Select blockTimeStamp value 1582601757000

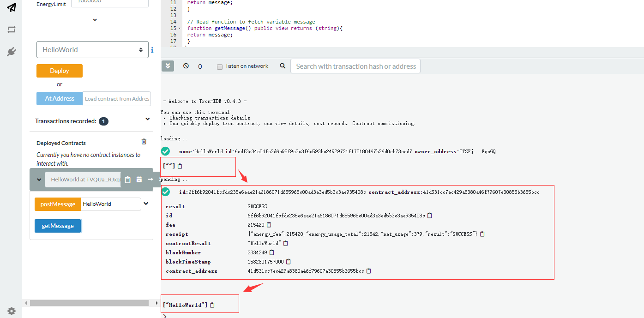point(265,262)
